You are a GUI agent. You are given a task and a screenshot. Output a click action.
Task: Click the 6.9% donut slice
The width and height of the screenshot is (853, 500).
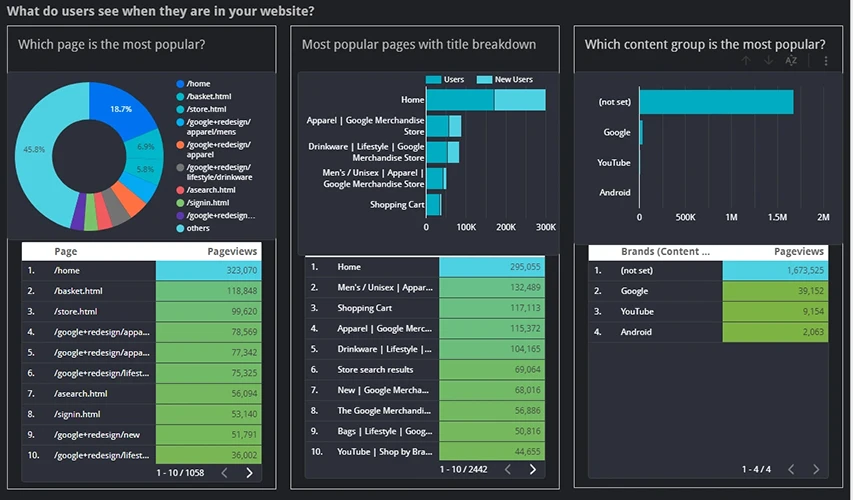click(x=145, y=148)
